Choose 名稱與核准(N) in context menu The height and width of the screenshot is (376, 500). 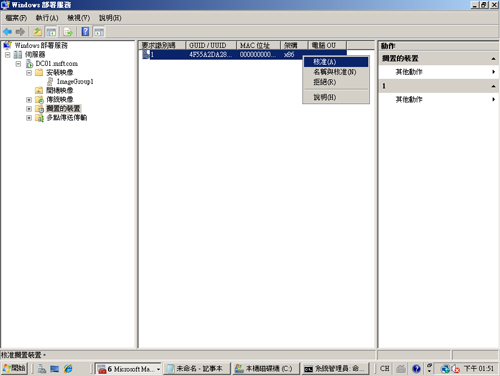tap(336, 72)
